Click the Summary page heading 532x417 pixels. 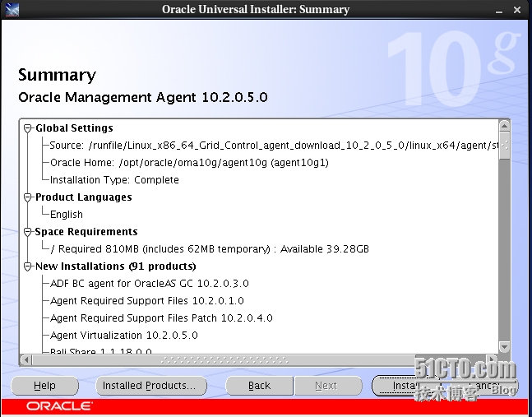point(57,75)
